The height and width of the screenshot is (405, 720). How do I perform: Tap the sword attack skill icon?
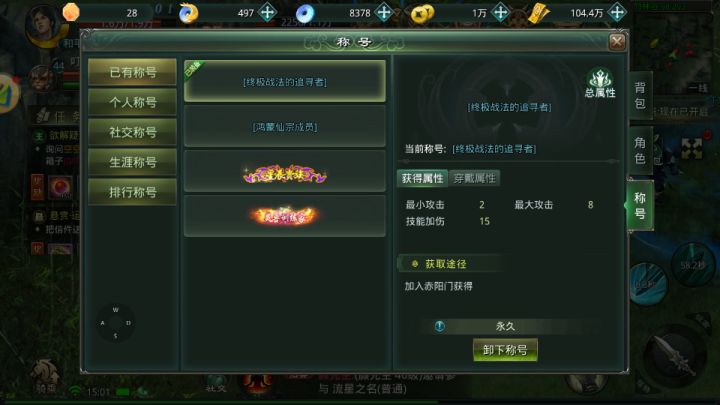[675, 356]
